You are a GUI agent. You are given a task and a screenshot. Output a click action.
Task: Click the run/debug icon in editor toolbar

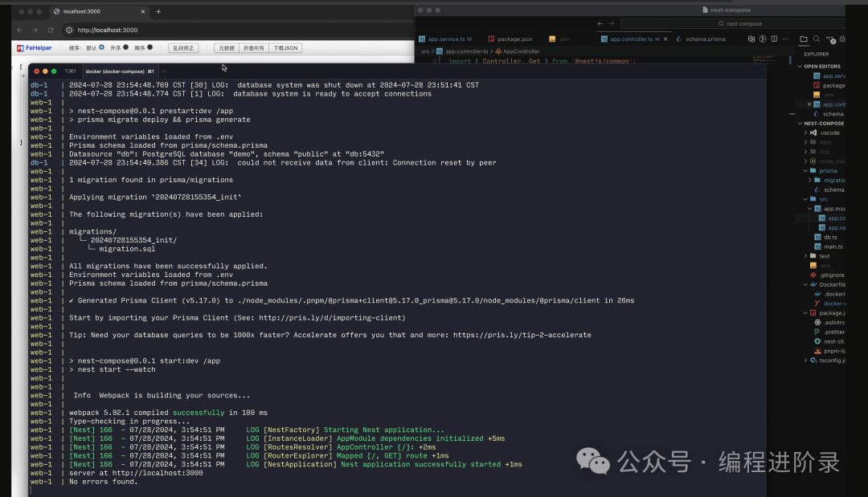tap(763, 39)
